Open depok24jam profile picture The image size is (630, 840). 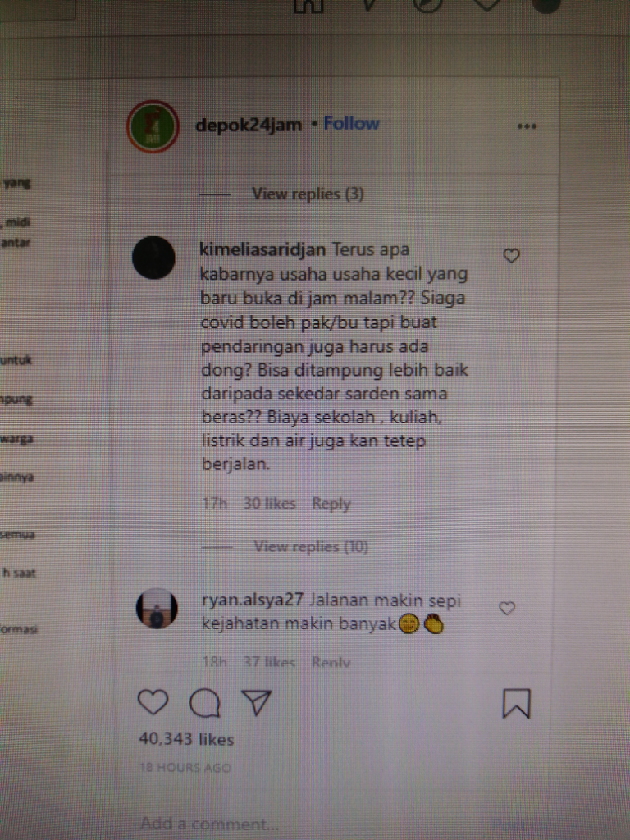(x=153, y=126)
